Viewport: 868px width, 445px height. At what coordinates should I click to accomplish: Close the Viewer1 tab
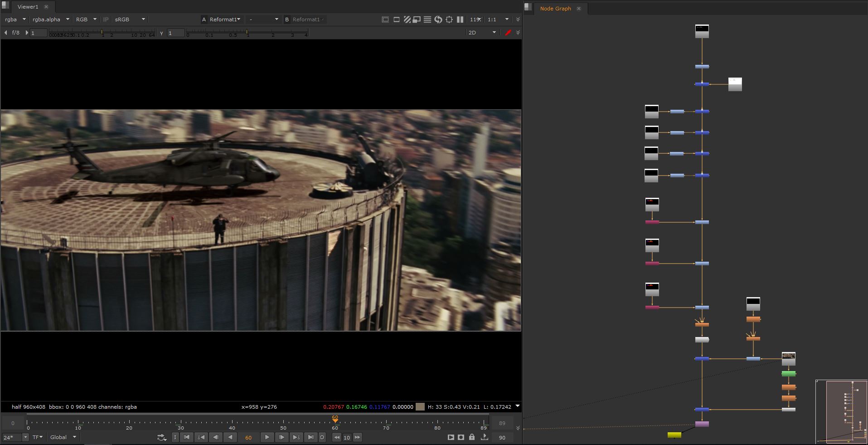[x=46, y=7]
